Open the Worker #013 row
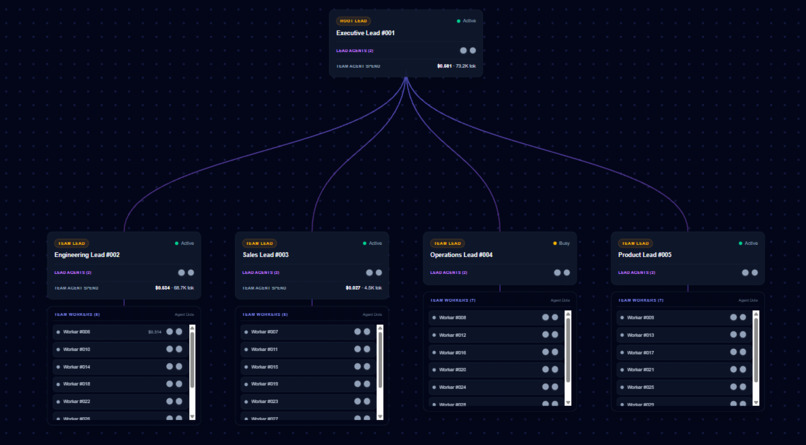The width and height of the screenshot is (806, 445). (684, 335)
